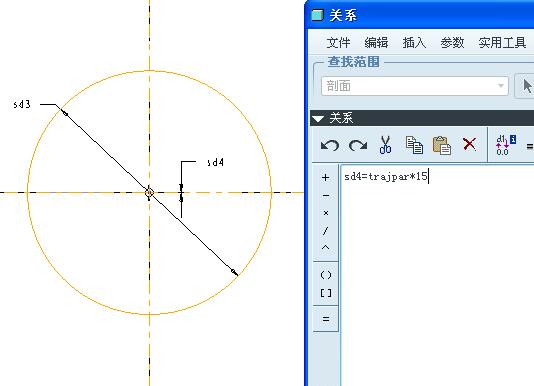Click the Redo arrow in relations toolbar

coord(358,145)
